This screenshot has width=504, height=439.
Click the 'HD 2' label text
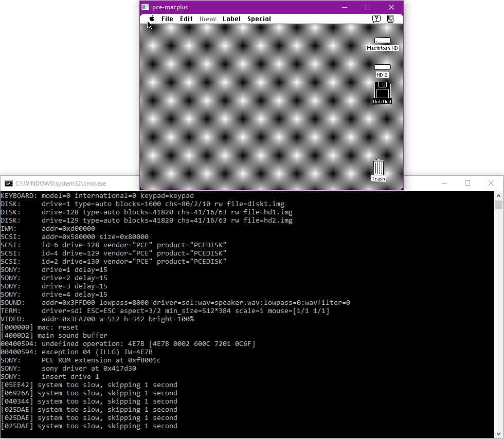pos(382,75)
